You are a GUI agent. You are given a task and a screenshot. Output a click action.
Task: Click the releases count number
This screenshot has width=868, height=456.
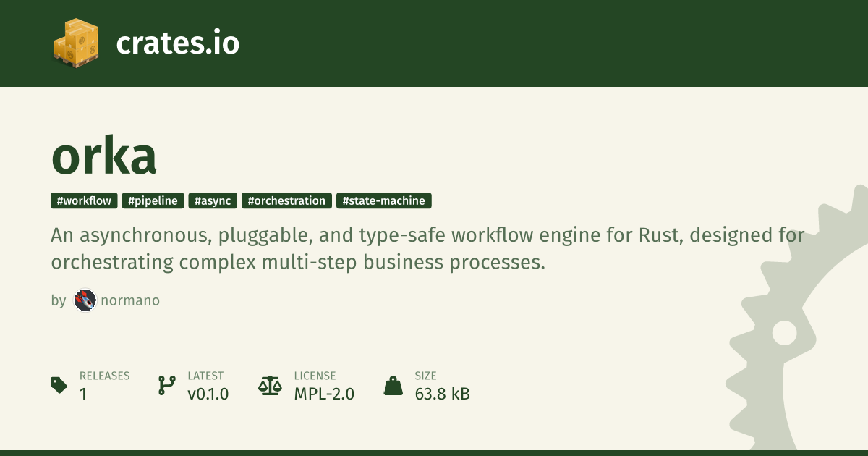pyautogui.click(x=83, y=394)
